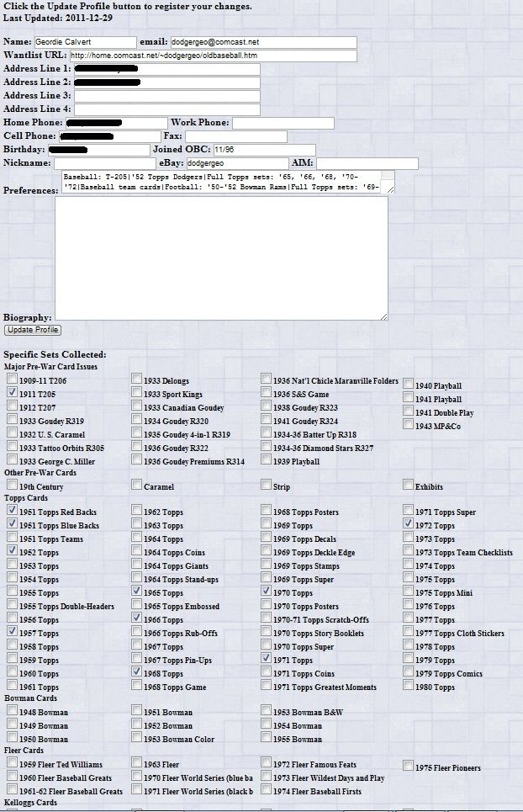Click inside the large Biography text area
Screen dimensions: 523x812
[221, 257]
